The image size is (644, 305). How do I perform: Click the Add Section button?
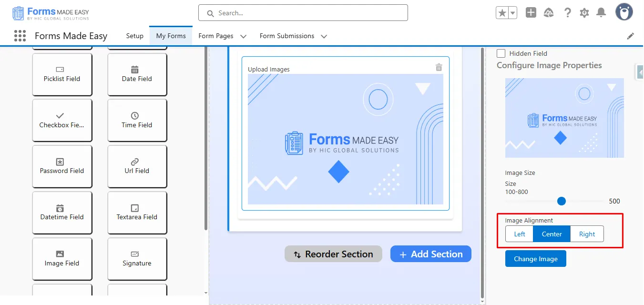(431, 254)
